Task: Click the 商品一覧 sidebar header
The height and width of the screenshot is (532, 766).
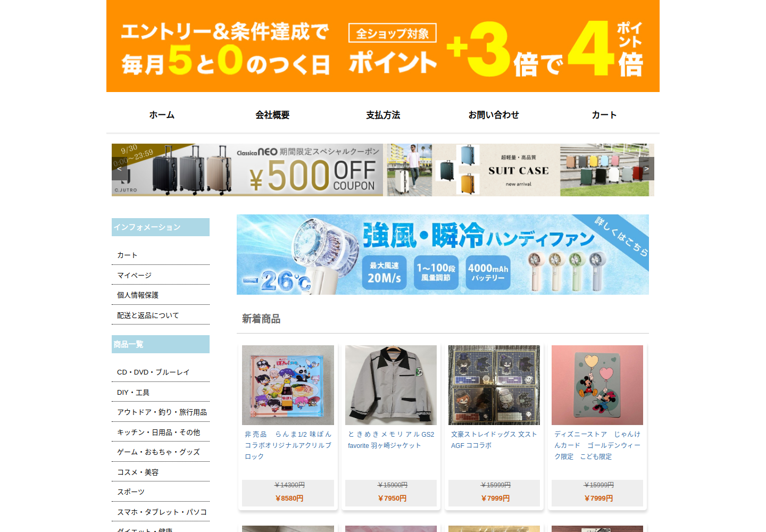Action: [161, 344]
